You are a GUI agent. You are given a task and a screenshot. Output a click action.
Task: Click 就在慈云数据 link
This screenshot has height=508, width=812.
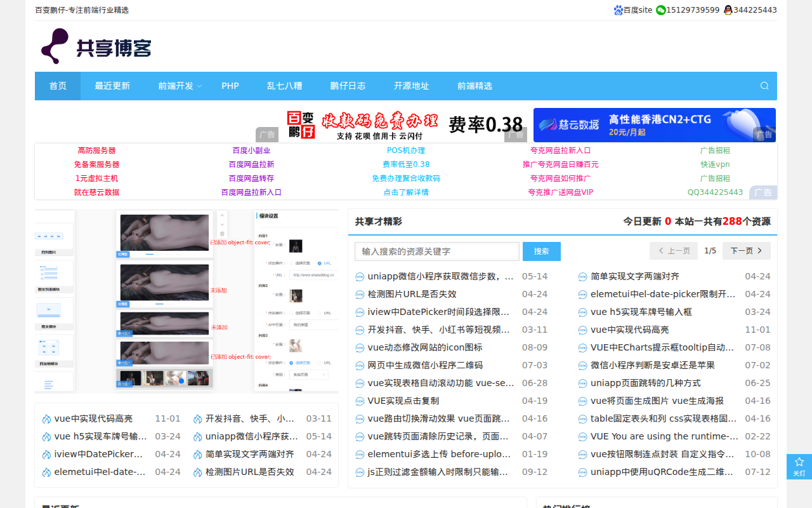click(96, 192)
